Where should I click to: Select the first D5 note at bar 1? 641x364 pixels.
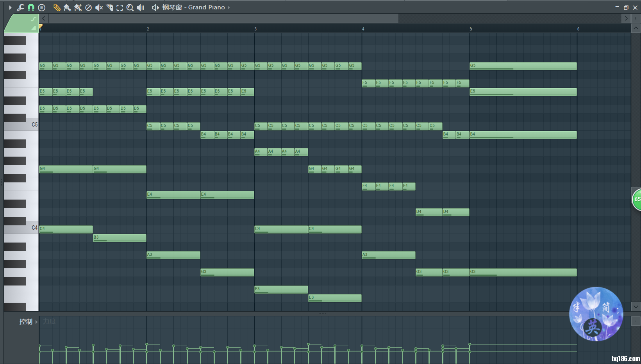pyautogui.click(x=46, y=109)
